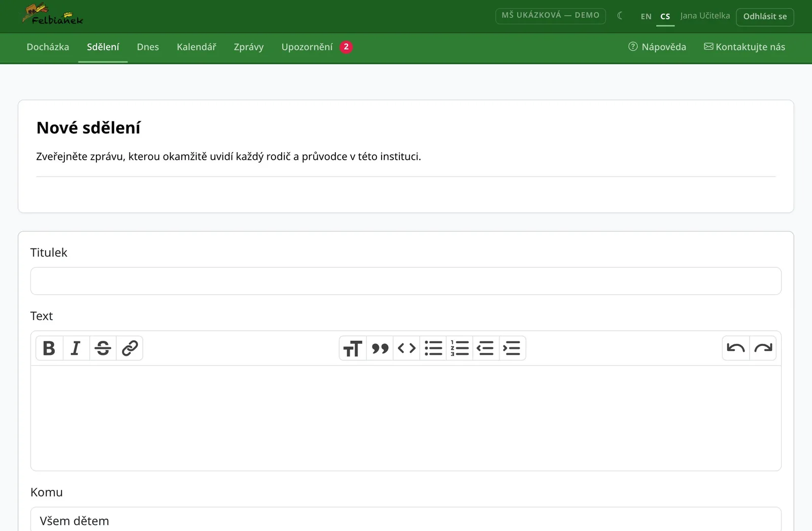Switch language to EN
The width and height of the screenshot is (812, 531).
pyautogui.click(x=646, y=16)
